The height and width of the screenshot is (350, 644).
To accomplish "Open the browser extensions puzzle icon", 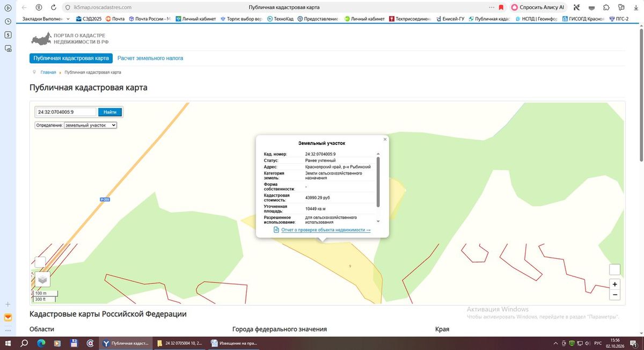I will 606,8.
